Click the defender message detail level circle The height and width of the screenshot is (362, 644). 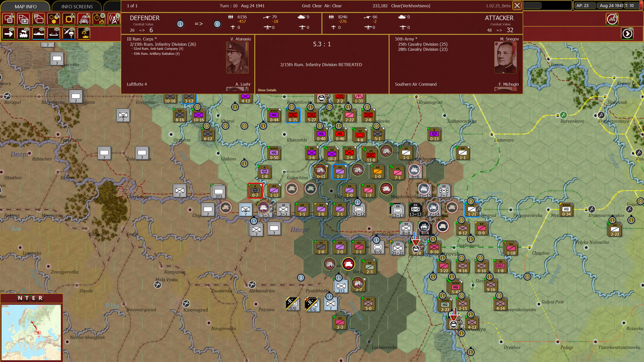coord(180,24)
